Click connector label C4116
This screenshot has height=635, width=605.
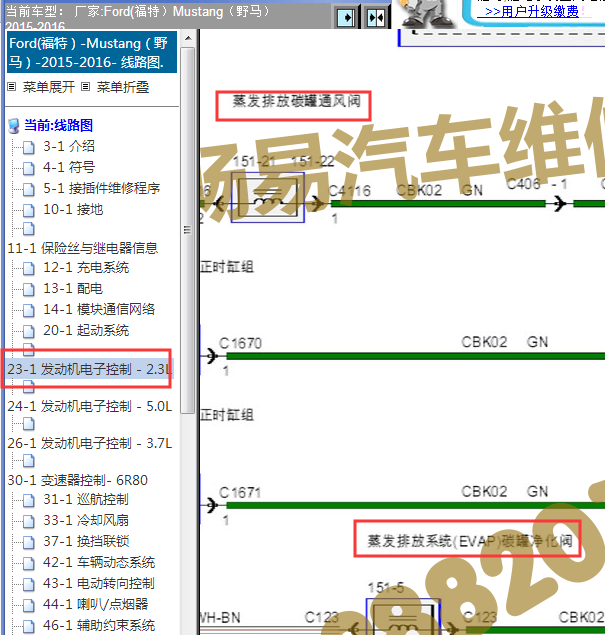(349, 191)
